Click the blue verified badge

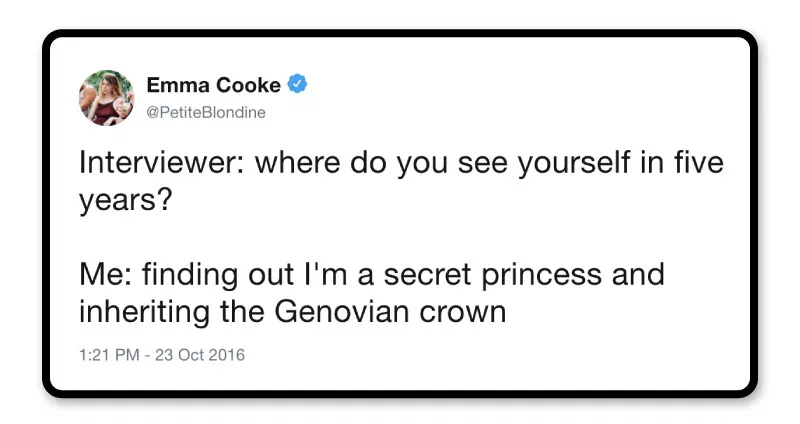click(x=297, y=85)
